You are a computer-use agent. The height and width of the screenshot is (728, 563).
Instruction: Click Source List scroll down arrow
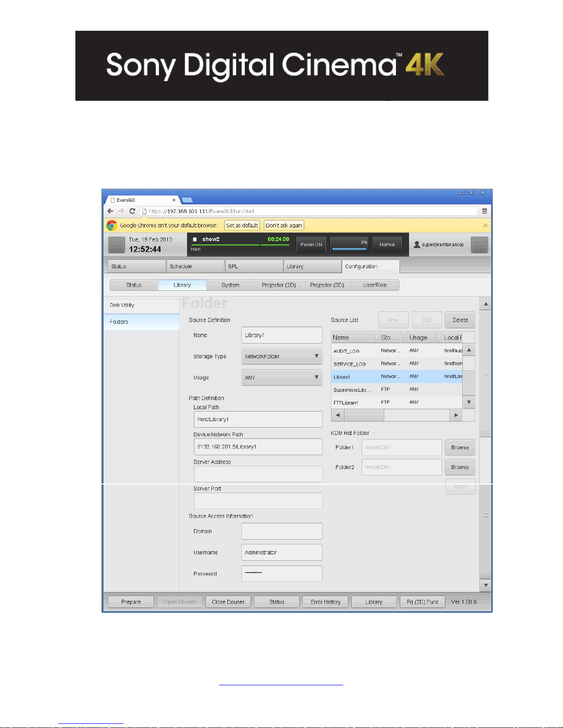(x=469, y=402)
